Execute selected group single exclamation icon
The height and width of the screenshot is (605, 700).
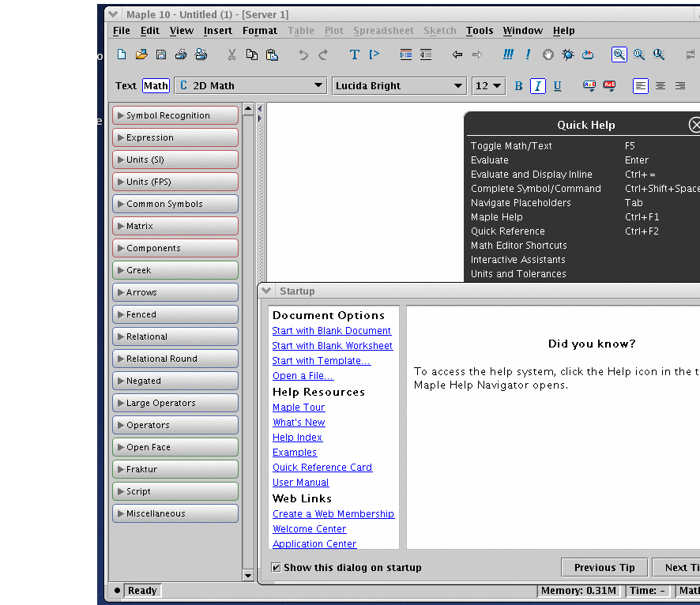pyautogui.click(x=528, y=54)
